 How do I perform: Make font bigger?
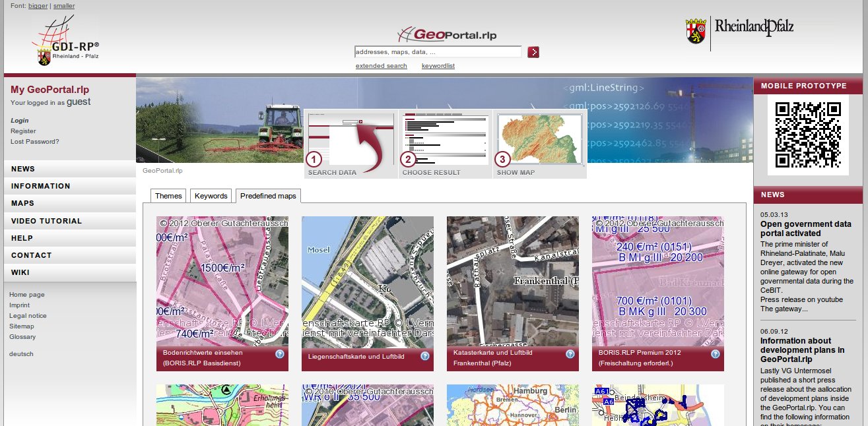point(38,6)
